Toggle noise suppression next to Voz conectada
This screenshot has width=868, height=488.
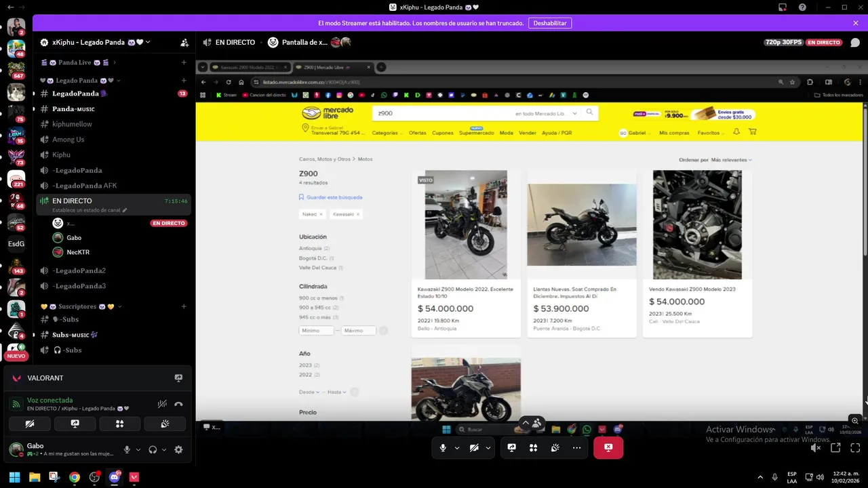point(162,404)
